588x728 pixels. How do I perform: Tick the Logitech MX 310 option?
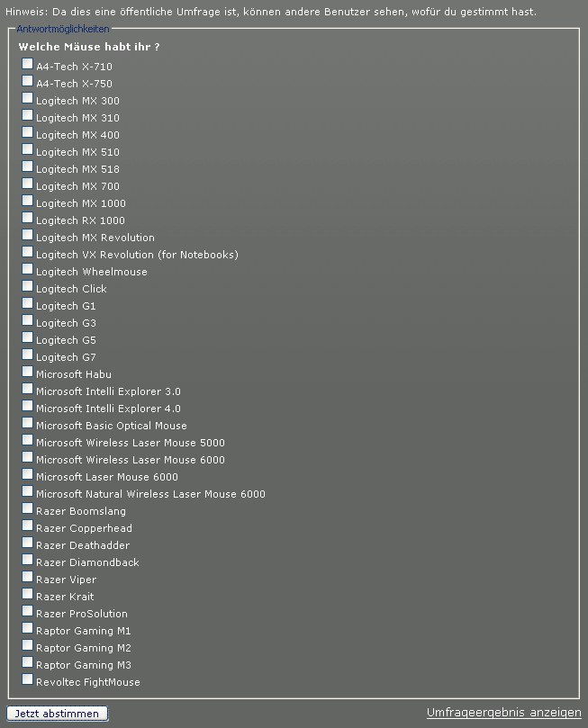[27, 114]
